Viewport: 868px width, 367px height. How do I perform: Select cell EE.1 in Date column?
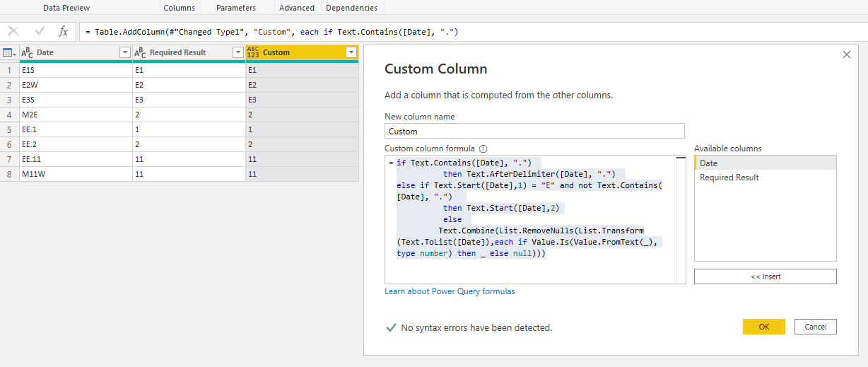click(76, 129)
